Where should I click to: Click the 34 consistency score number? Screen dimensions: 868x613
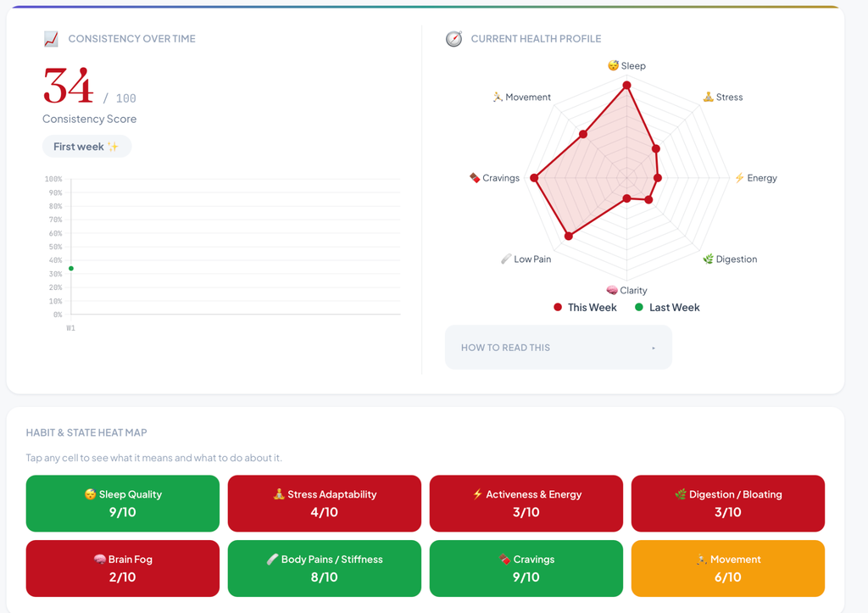point(69,86)
